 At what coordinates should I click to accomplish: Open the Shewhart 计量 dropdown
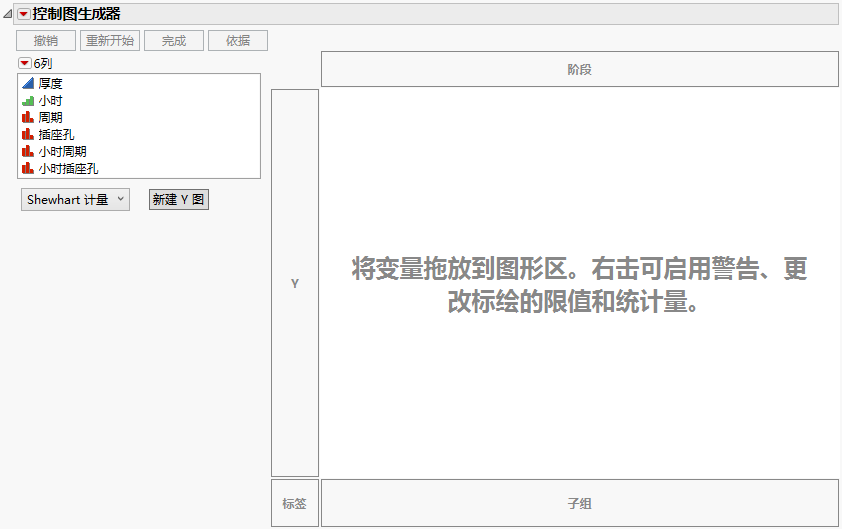[75, 200]
